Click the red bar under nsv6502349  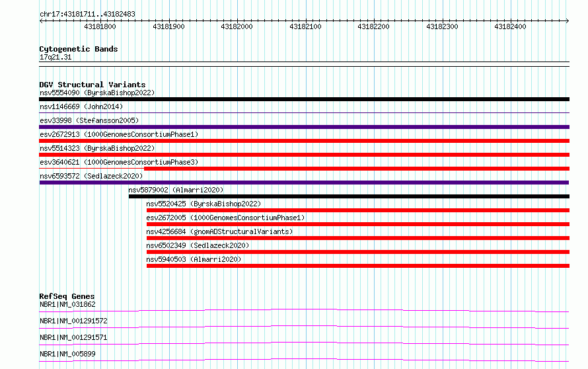pos(358,252)
